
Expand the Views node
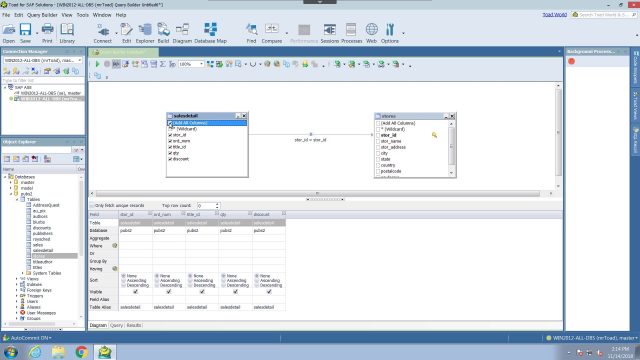(x=17, y=279)
